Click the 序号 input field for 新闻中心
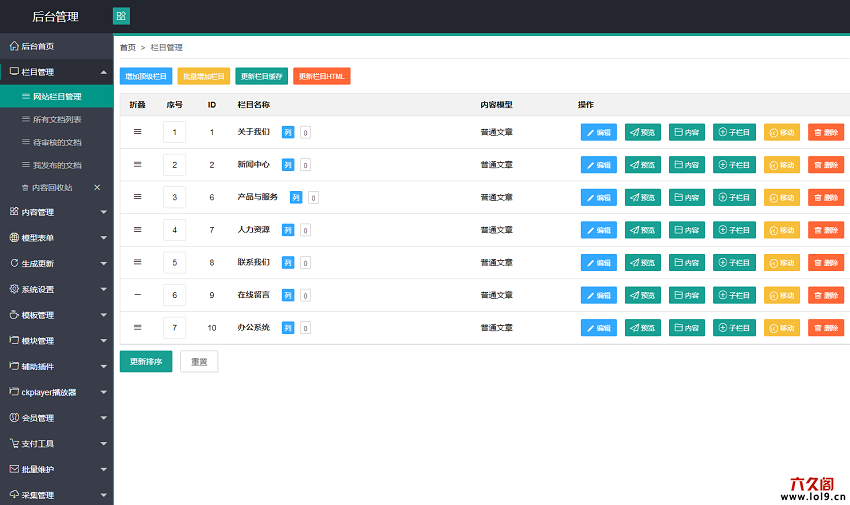This screenshot has width=850, height=505. (174, 165)
